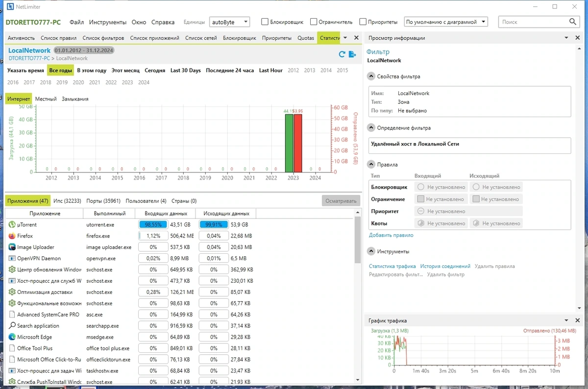Click µTorrent 98,55% incoming progress bar
The width and height of the screenshot is (588, 389).
point(153,224)
